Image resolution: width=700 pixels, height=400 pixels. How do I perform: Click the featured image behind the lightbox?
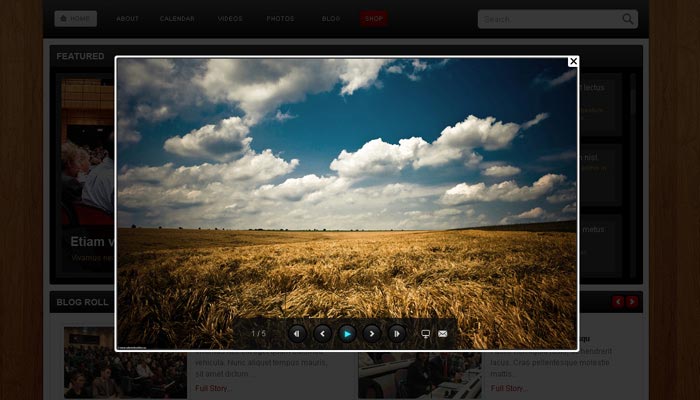(x=87, y=152)
